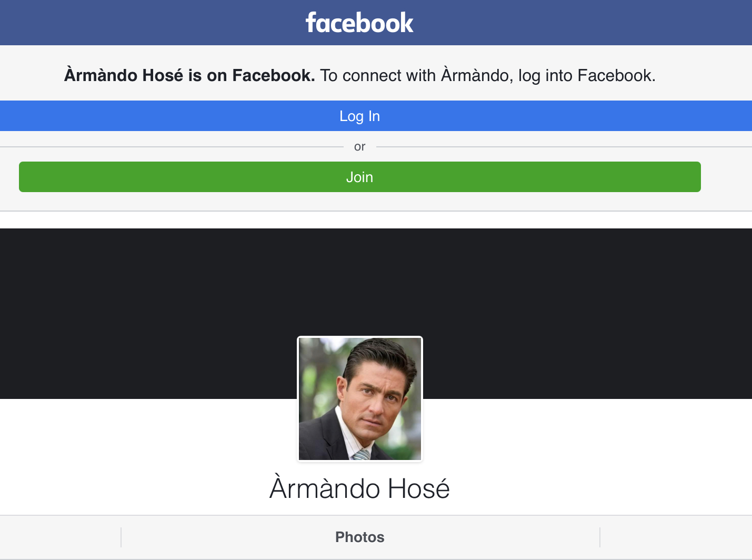This screenshot has height=560, width=752.
Task: Click blank area right of Join button
Action: [726, 177]
